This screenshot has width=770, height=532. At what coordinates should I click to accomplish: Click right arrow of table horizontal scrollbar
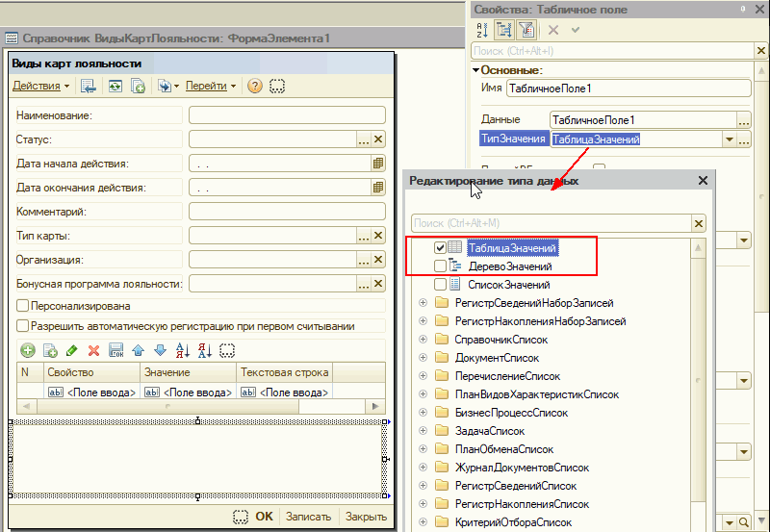pyautogui.click(x=375, y=406)
